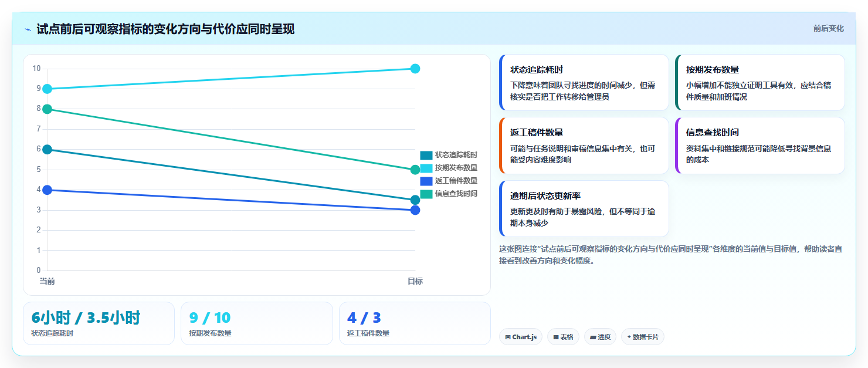The image size is (868, 368).
Task: Open the 逾期后状态更新率 description card
Action: [x=584, y=208]
